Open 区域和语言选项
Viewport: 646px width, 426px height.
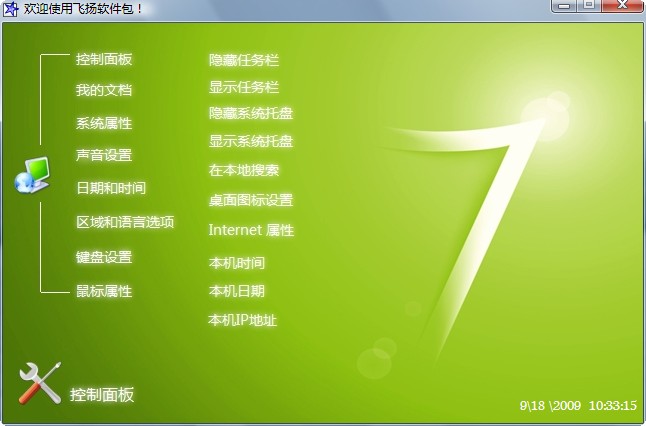point(125,222)
